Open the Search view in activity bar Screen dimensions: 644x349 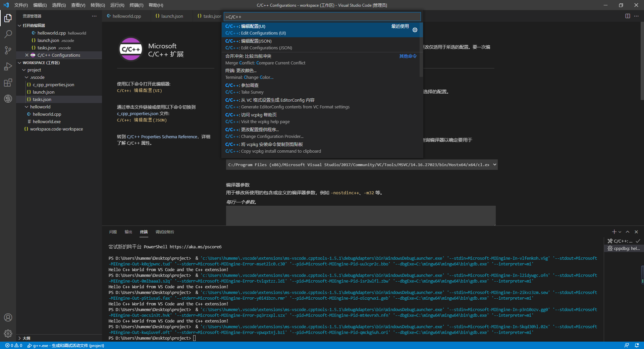click(x=8, y=34)
